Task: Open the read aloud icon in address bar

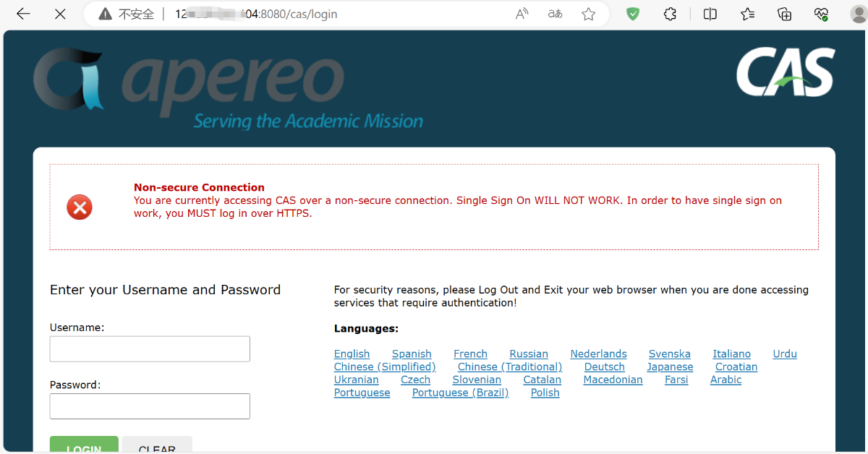Action: point(522,14)
